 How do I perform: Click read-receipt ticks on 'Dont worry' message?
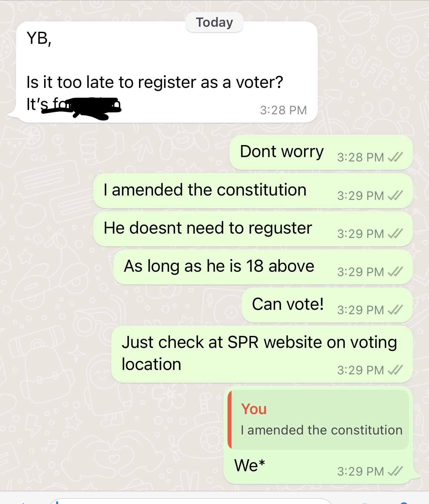tap(395, 157)
